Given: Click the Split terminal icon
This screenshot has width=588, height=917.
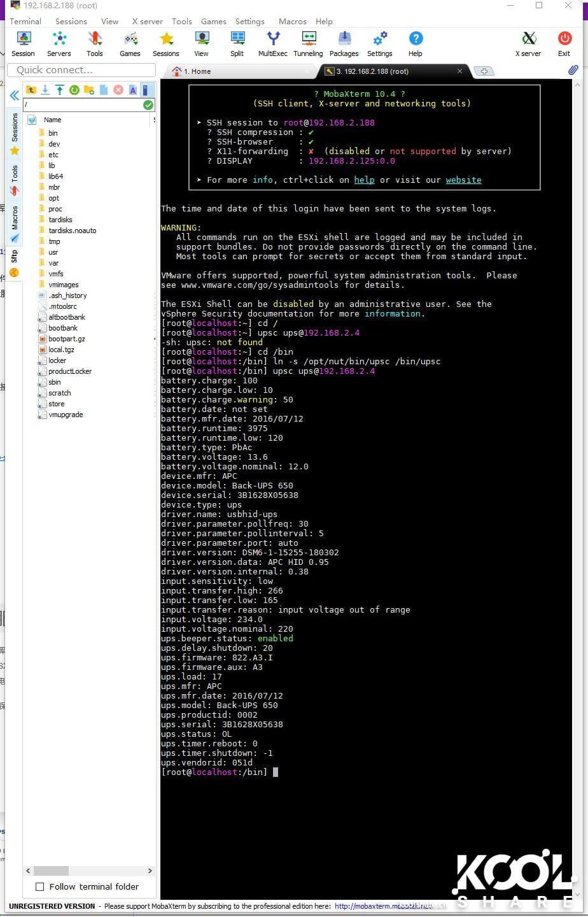Looking at the screenshot, I should (237, 44).
